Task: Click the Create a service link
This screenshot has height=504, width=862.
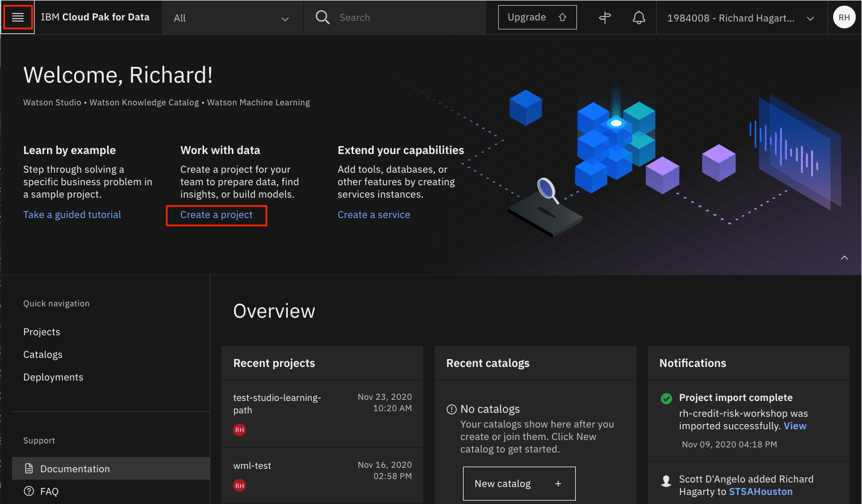Action: coord(374,215)
